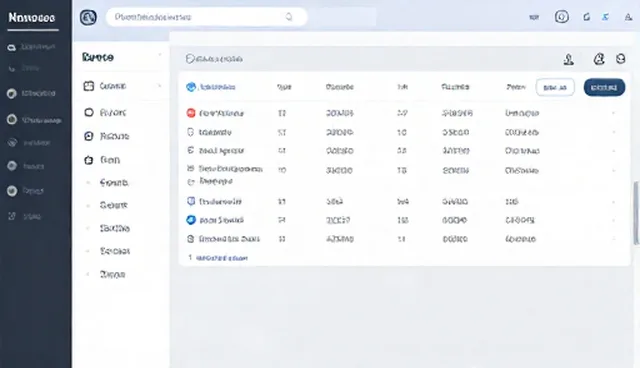Click the dark blue filled button in the table header

tap(604, 87)
